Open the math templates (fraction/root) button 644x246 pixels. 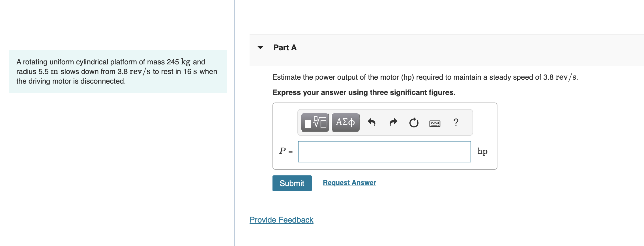tap(315, 123)
